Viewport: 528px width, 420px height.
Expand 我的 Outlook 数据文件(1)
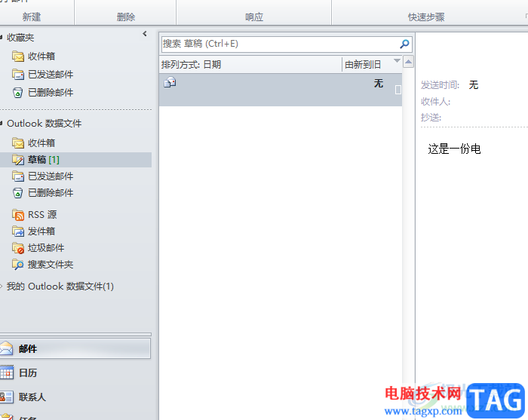(2, 287)
